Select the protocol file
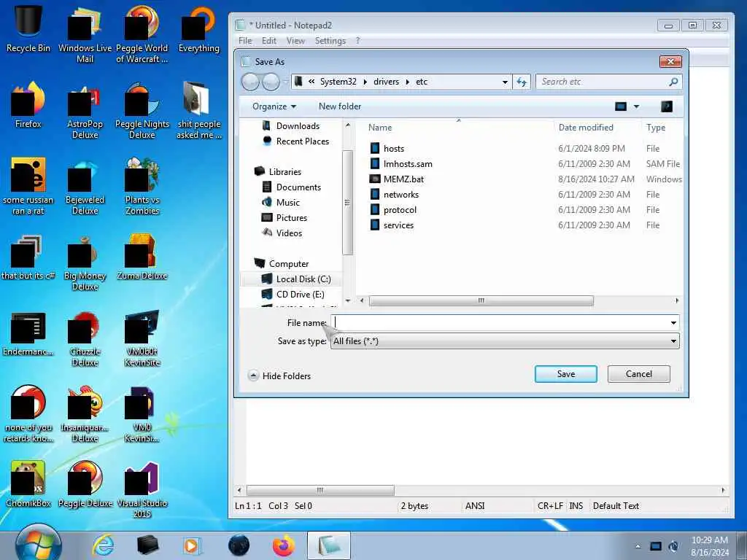This screenshot has height=560, width=747. point(400,209)
